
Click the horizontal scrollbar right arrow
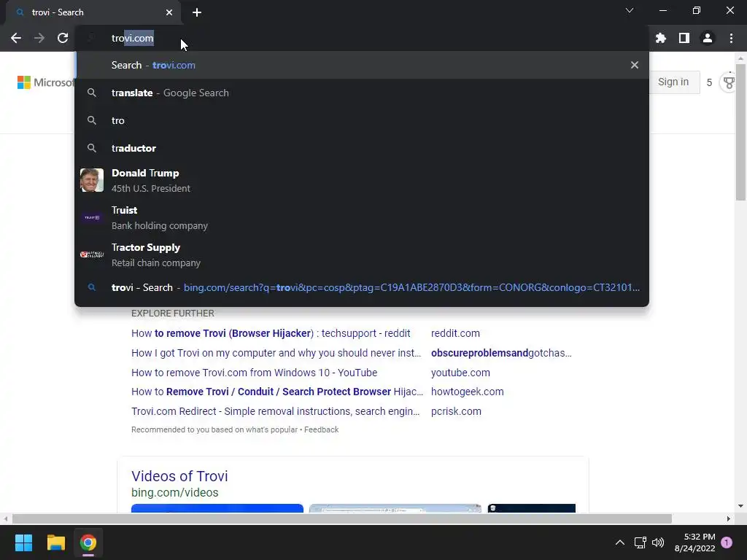[x=729, y=518]
